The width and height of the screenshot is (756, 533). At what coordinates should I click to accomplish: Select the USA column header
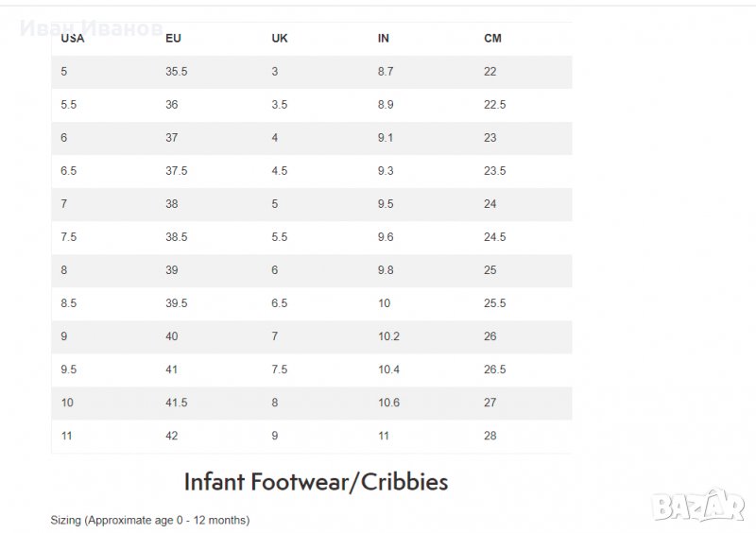72,39
